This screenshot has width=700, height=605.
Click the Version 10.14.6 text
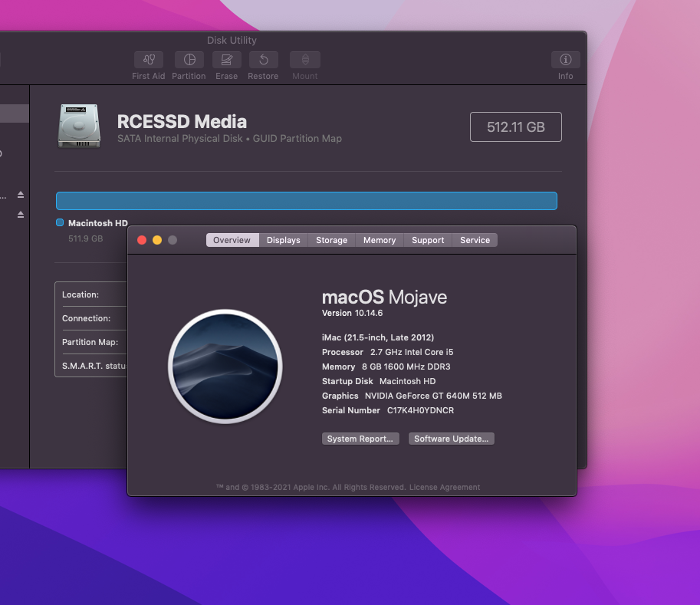[x=352, y=313]
